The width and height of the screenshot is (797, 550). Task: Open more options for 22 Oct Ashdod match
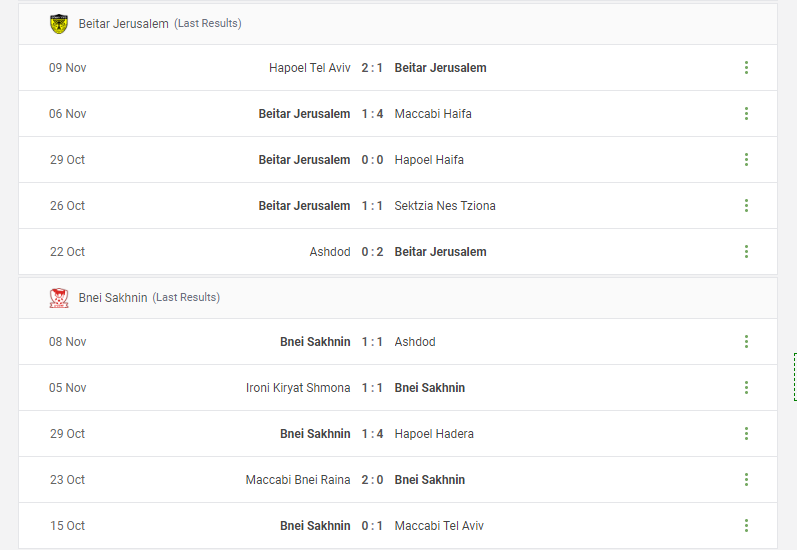coord(746,252)
